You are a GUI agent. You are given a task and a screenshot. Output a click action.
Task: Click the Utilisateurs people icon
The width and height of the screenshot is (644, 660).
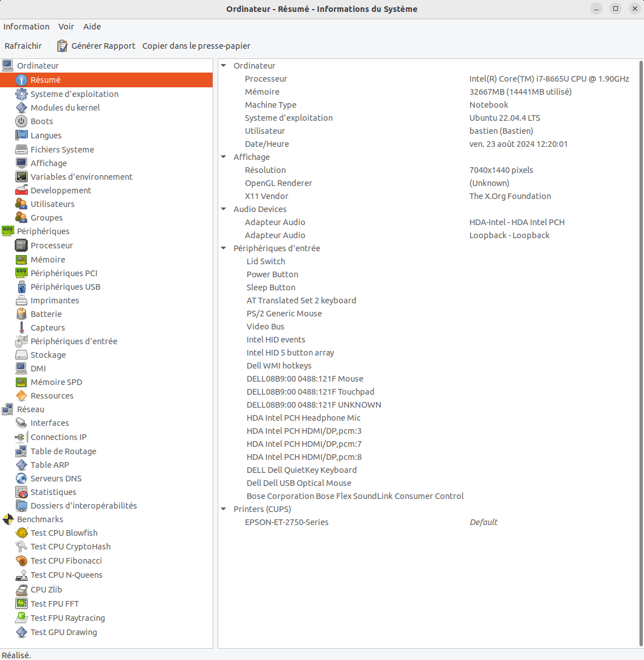(x=22, y=204)
